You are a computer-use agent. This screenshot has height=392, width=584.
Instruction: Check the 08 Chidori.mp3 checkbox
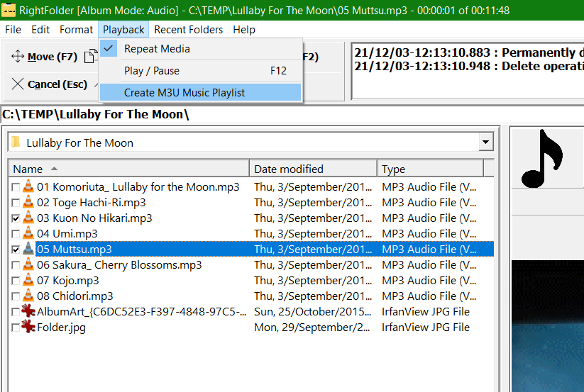click(16, 296)
